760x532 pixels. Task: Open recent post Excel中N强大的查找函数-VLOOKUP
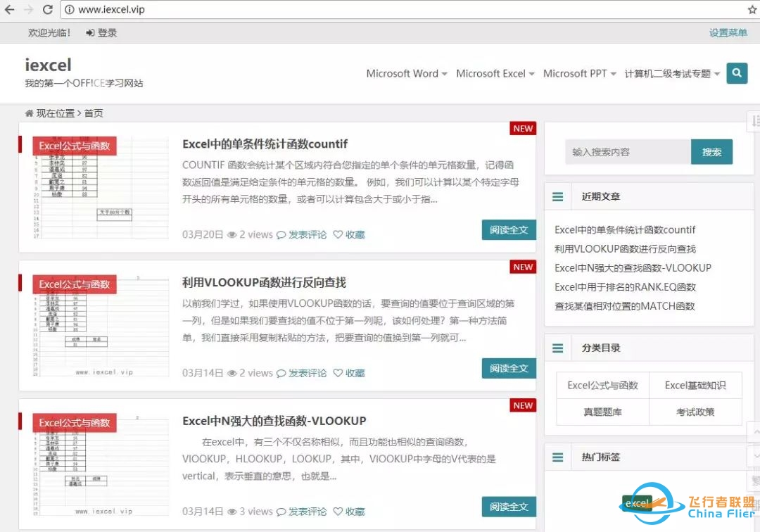(633, 268)
